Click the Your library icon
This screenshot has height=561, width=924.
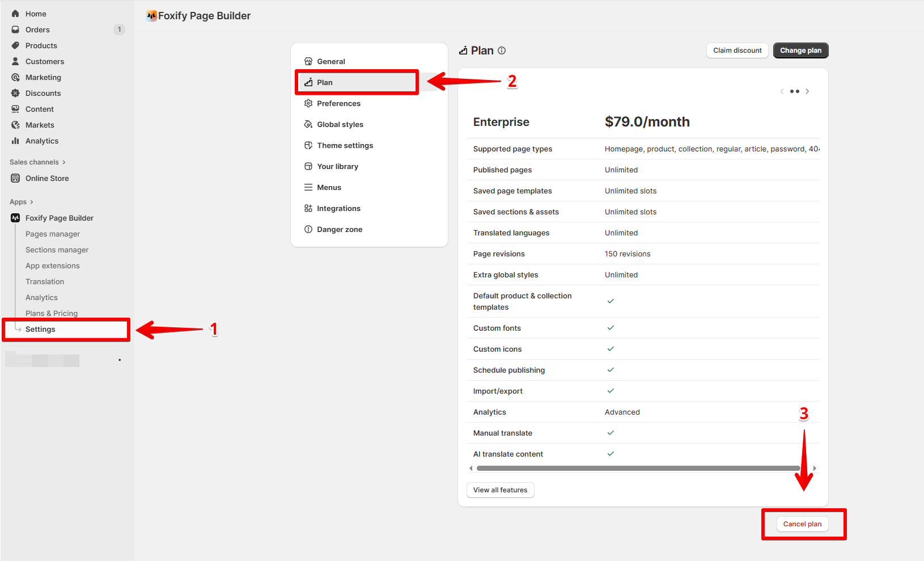tap(308, 166)
